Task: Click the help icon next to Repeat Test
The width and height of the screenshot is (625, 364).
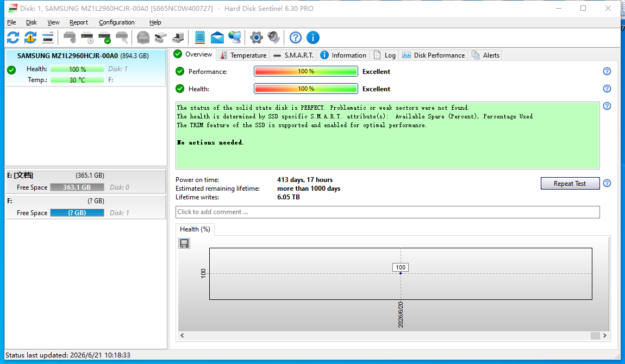Action: coord(607,183)
